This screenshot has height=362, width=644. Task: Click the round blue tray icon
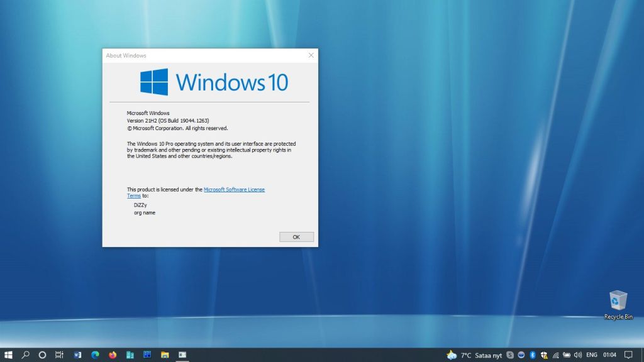tap(521, 355)
